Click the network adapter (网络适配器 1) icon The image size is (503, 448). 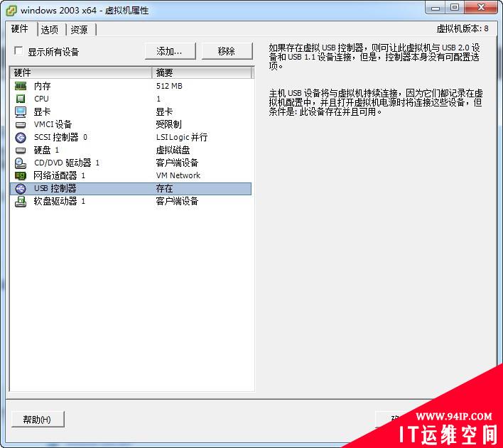(x=21, y=176)
